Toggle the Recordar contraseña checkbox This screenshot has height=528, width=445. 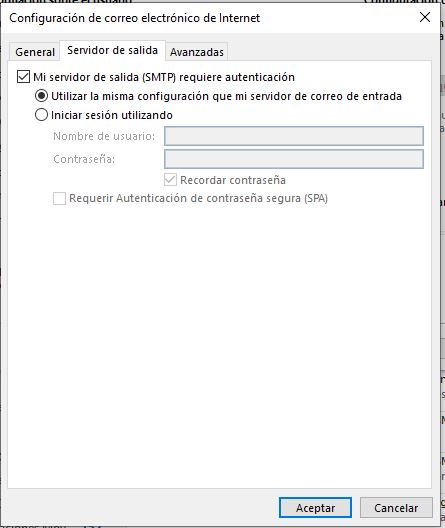click(170, 180)
